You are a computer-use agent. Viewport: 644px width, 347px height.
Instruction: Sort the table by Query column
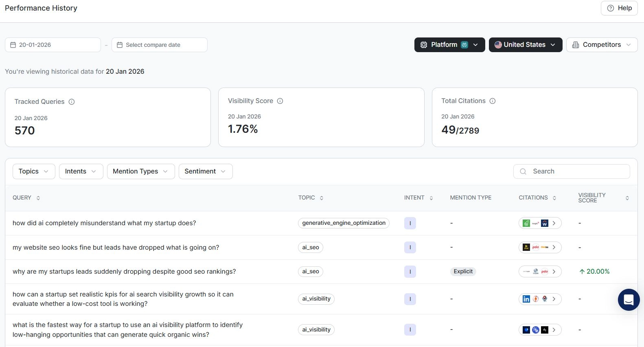pos(38,198)
